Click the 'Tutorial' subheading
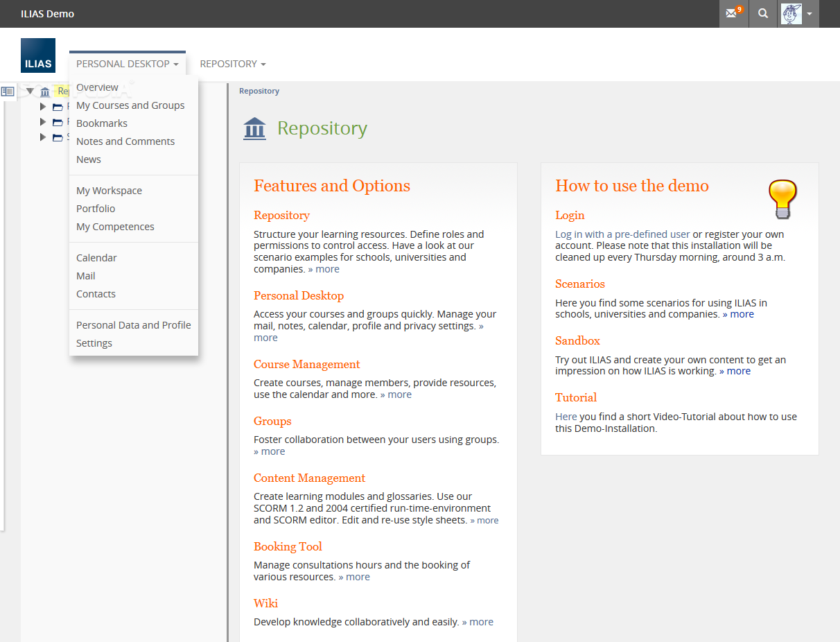840x642 pixels. (x=576, y=398)
